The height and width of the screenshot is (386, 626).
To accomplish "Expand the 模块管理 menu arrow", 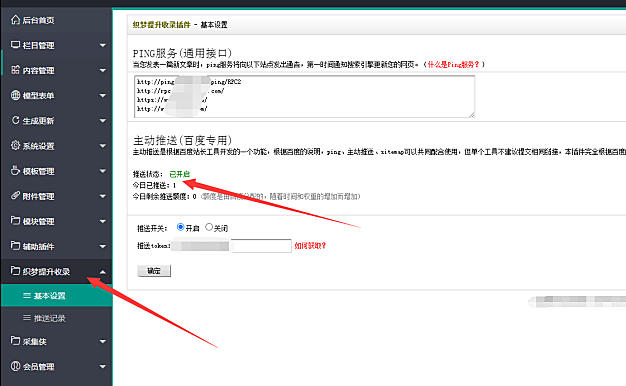I will (x=103, y=222).
